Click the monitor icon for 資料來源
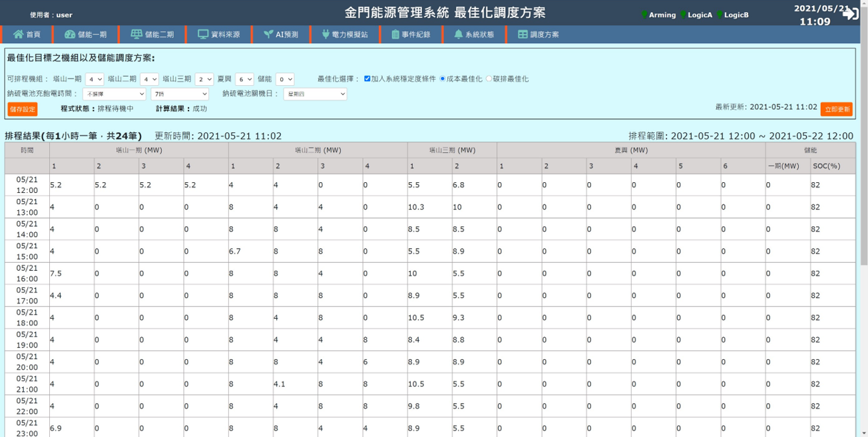 203,35
